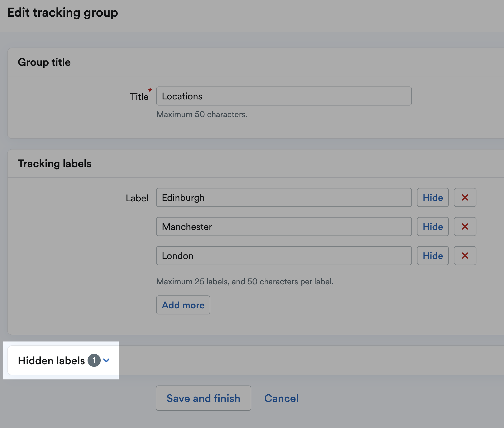Select the 'Maximum 25 labels' hint text
This screenshot has height=428, width=504.
[x=245, y=282]
